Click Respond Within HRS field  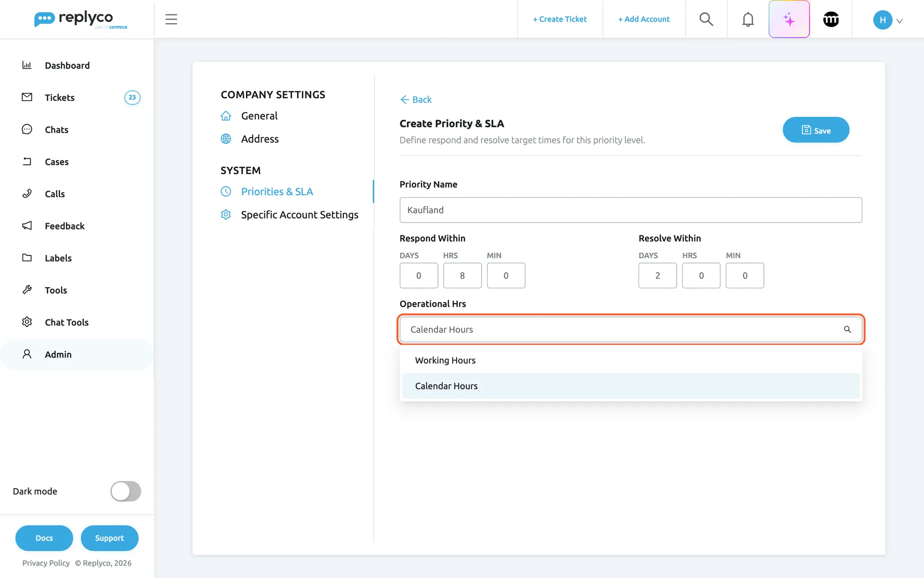pos(463,276)
